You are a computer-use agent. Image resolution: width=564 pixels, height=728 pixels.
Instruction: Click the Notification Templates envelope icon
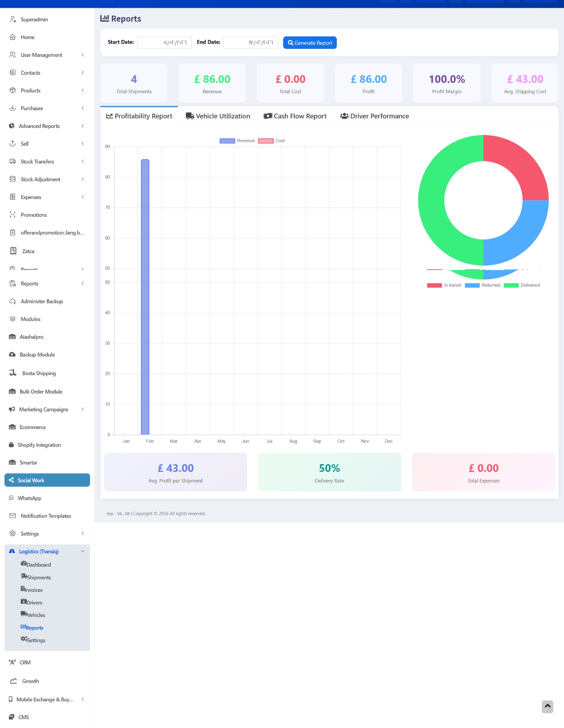point(13,516)
